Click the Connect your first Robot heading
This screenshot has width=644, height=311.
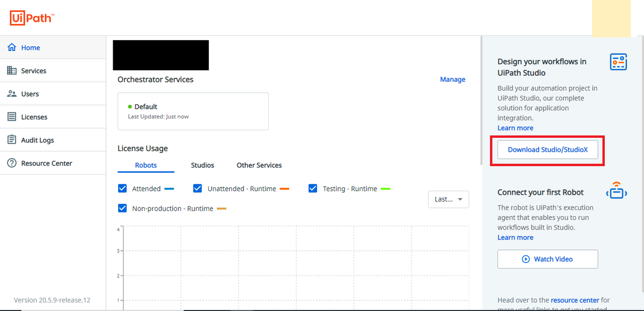click(540, 192)
